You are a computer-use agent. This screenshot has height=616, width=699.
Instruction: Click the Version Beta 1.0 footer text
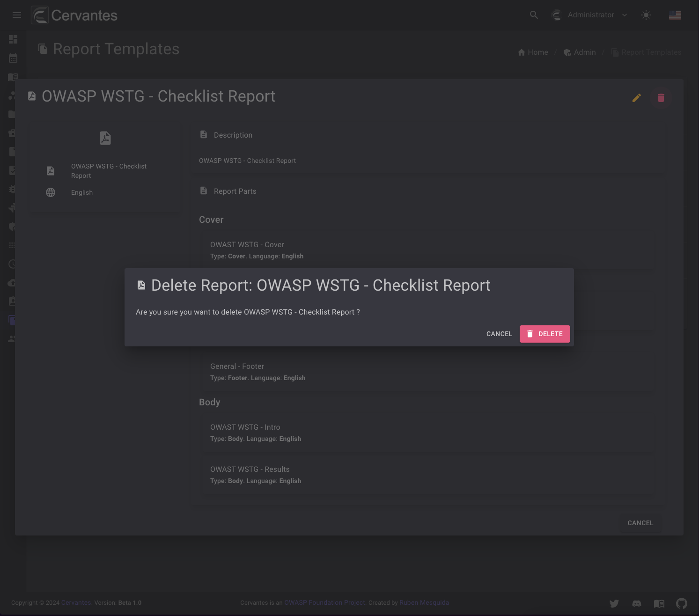pyautogui.click(x=118, y=603)
